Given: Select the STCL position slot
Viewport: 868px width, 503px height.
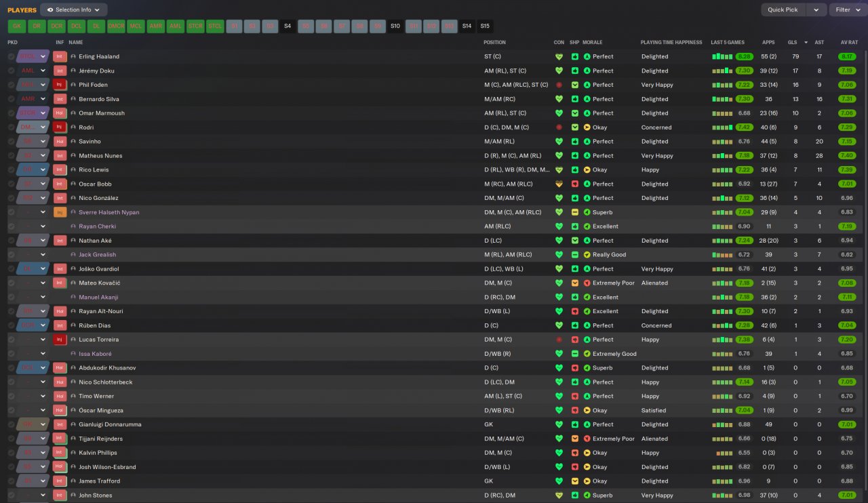Looking at the screenshot, I should pyautogui.click(x=215, y=26).
